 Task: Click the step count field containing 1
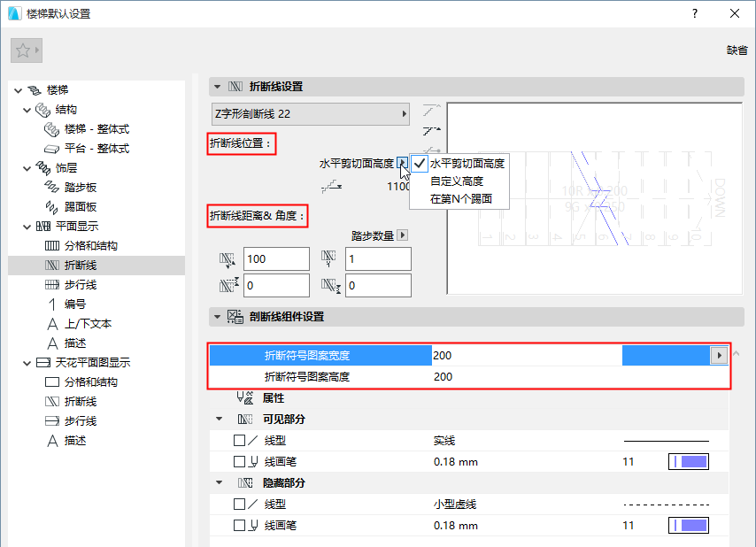tap(378, 258)
